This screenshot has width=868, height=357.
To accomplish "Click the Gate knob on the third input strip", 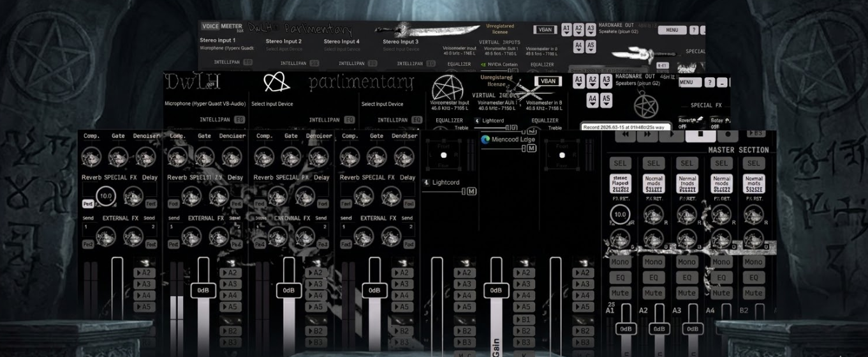I will click(290, 156).
